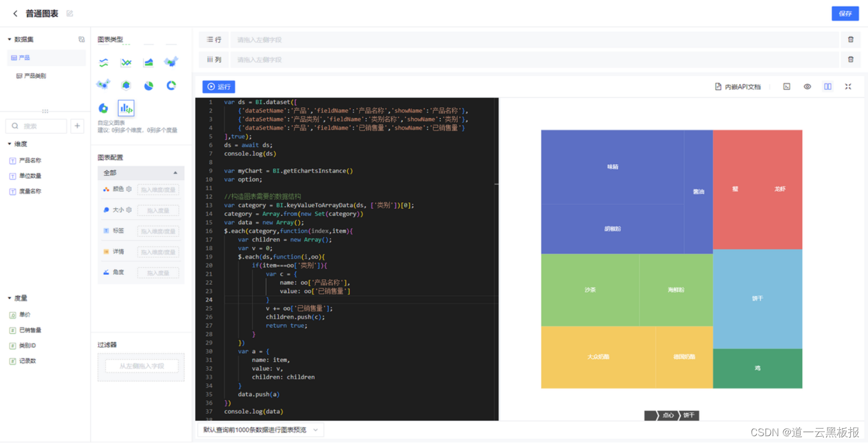Screen dimensions: 868x443
Task: Choose the rose chart type icon
Action: (x=103, y=108)
